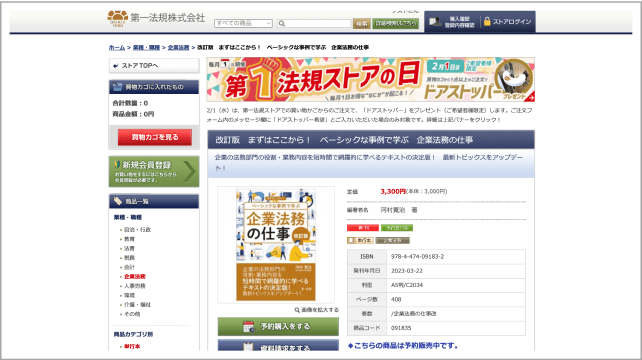Open 購入履歴 purchase history and registration info
This screenshot has width=642, height=360.
coord(452,22)
